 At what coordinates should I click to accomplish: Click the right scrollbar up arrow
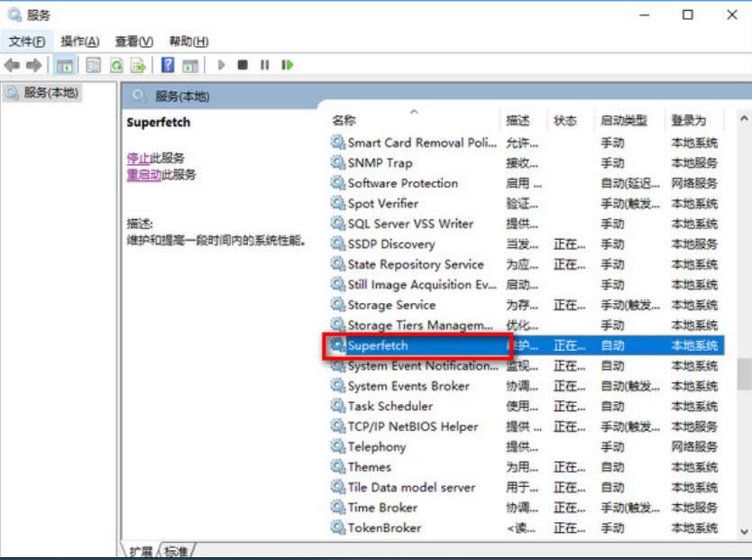(x=743, y=117)
